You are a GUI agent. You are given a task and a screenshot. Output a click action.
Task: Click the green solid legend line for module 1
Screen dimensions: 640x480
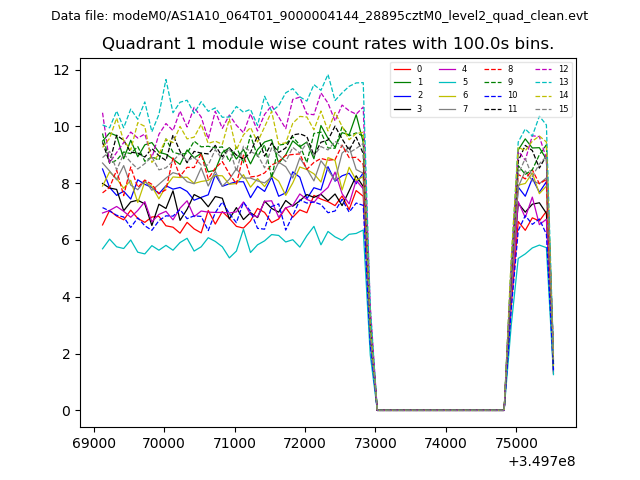tap(403, 82)
